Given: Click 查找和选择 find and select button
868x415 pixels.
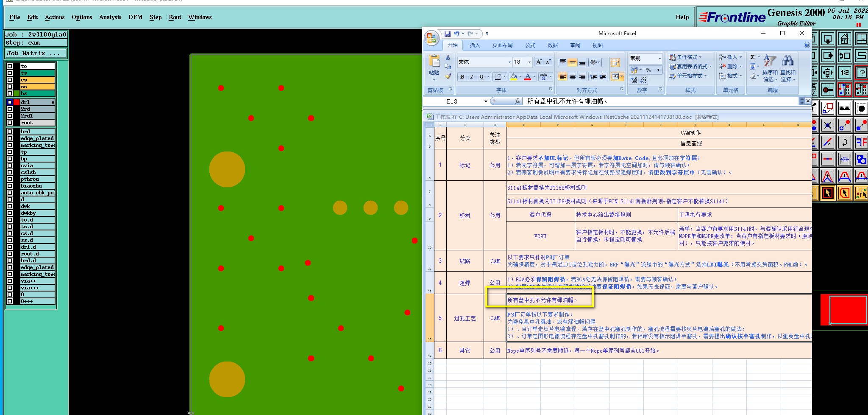Looking at the screenshot, I should pos(787,69).
